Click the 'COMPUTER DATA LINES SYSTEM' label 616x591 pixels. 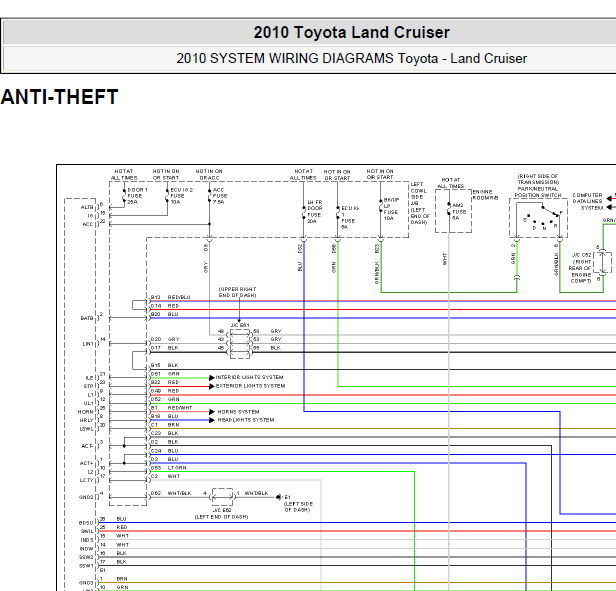point(587,201)
